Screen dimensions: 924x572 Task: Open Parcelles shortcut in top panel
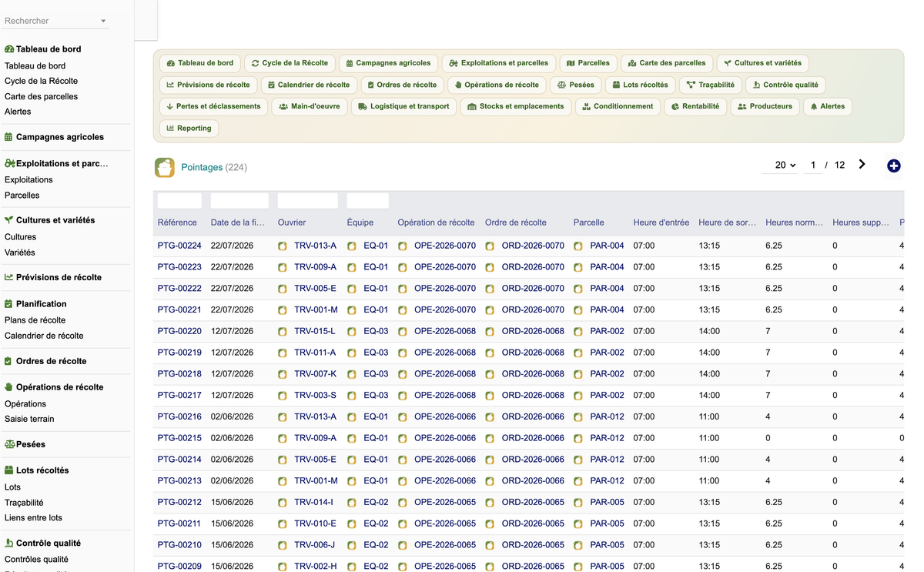pos(588,63)
